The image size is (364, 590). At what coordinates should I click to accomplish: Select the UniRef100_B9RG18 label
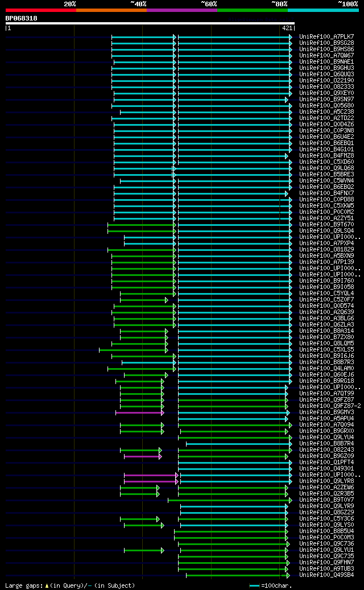(x=326, y=381)
